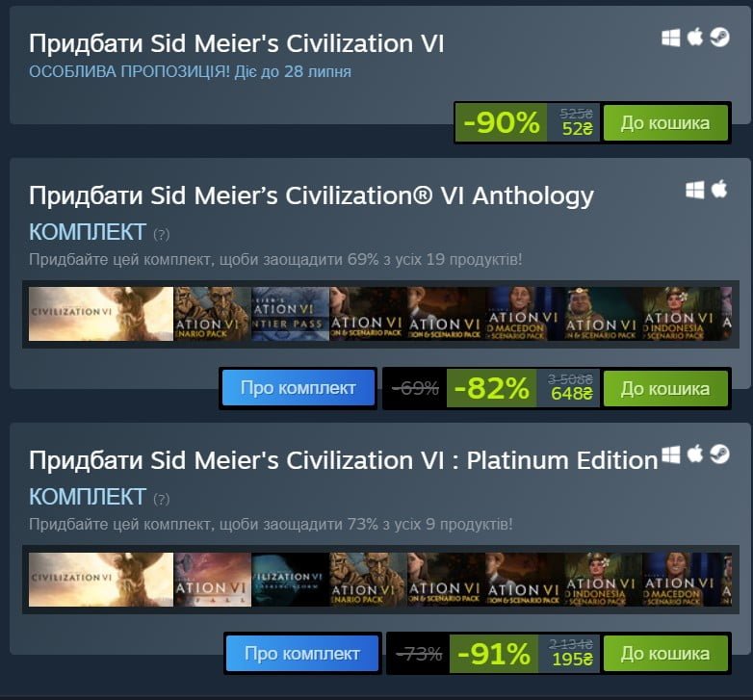Open Про комплект for Anthology bundle
Screen dimensions: 753x700
(299, 388)
